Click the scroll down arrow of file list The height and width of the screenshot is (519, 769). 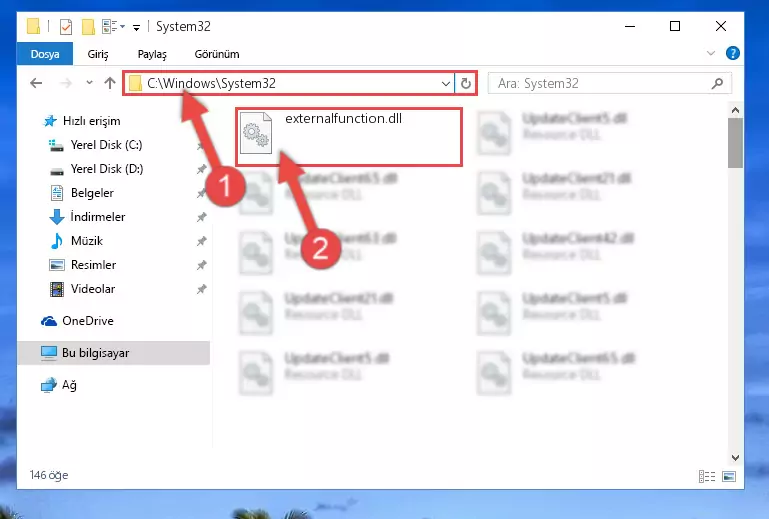point(735,458)
